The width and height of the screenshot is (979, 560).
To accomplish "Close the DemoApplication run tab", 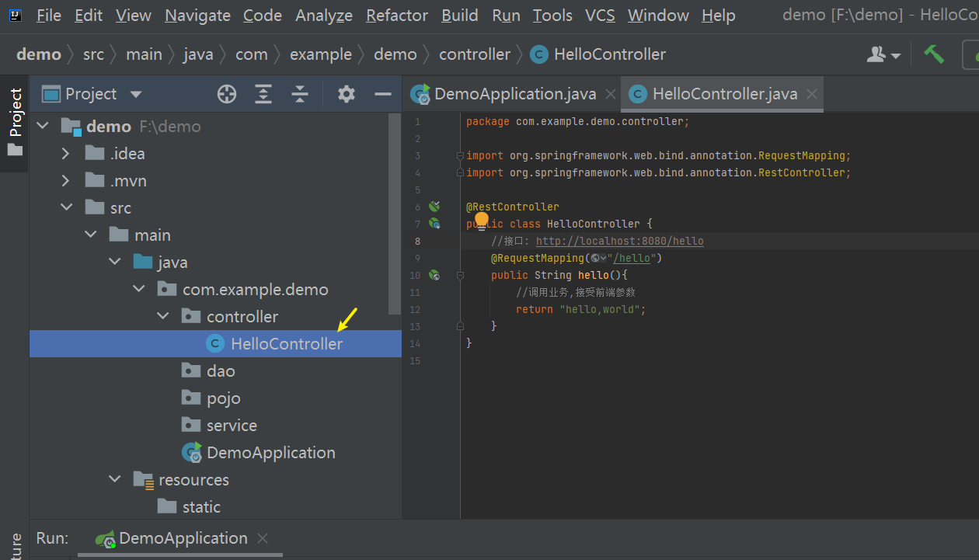I will click(x=263, y=538).
